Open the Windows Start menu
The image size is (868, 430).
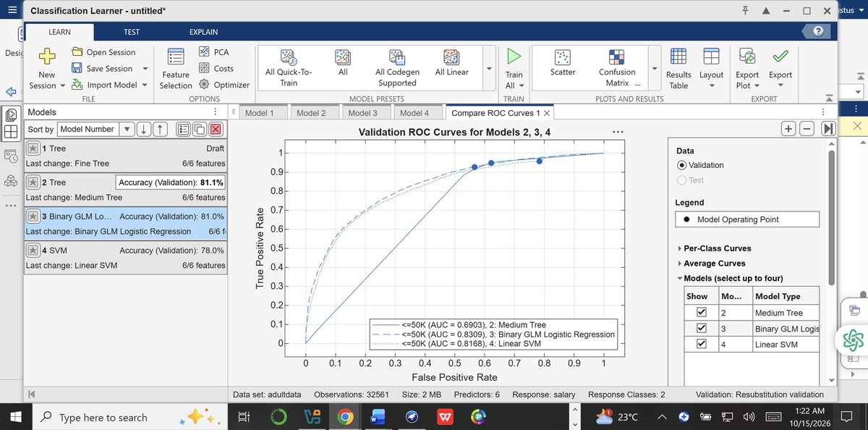click(17, 417)
